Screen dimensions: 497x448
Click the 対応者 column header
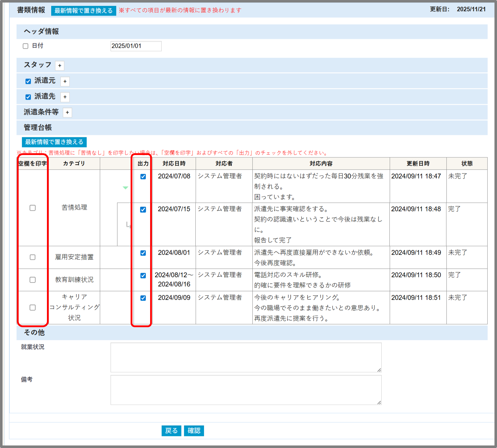(224, 163)
